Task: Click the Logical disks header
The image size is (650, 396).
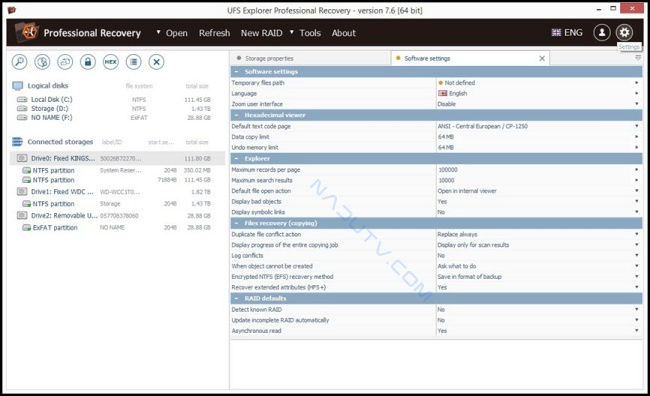Action: click(x=48, y=86)
